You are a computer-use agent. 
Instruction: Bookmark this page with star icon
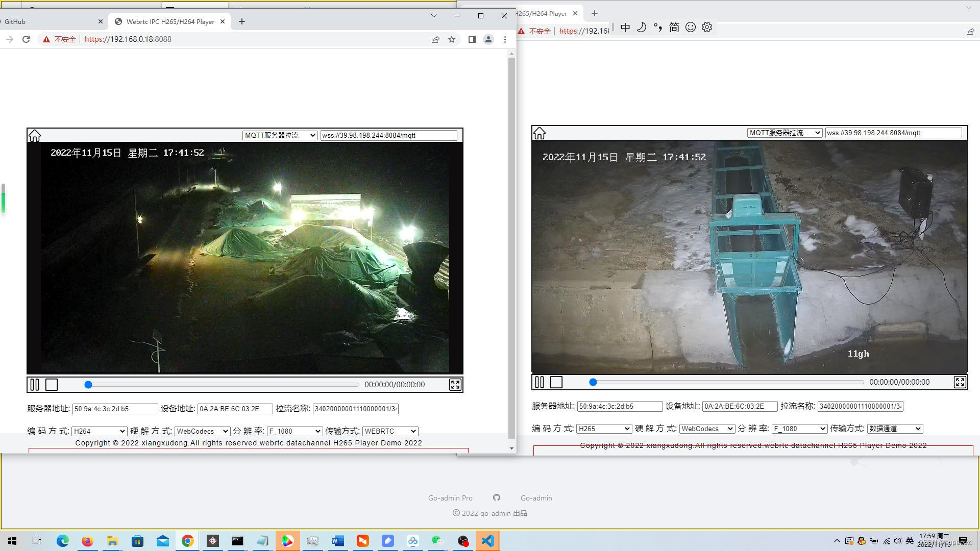(452, 39)
